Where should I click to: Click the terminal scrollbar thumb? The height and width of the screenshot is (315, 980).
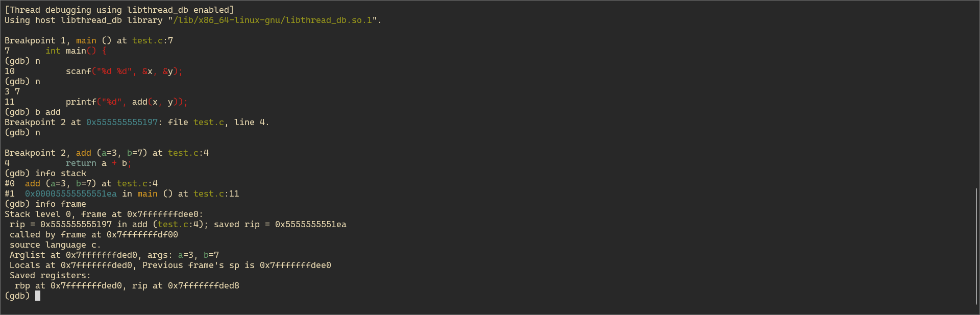pyautogui.click(x=976, y=246)
